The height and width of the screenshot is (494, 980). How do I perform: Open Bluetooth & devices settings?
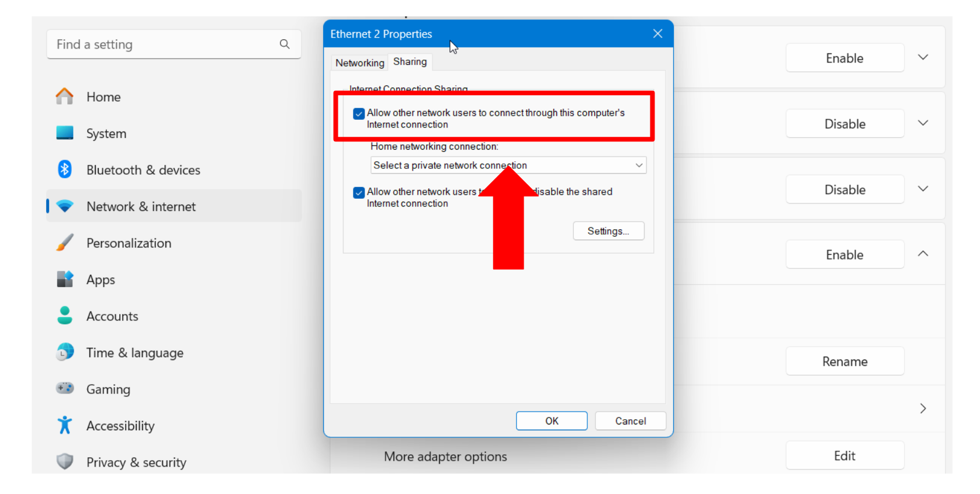coord(174,170)
